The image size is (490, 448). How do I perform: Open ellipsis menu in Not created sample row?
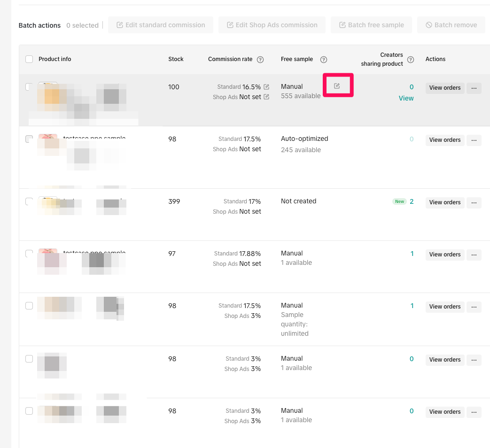[x=474, y=202]
